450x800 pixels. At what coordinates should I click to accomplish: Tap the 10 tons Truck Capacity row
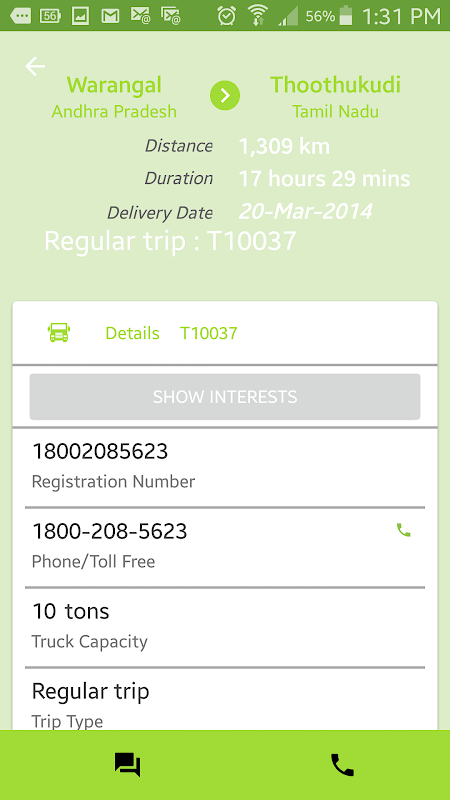click(x=225, y=627)
